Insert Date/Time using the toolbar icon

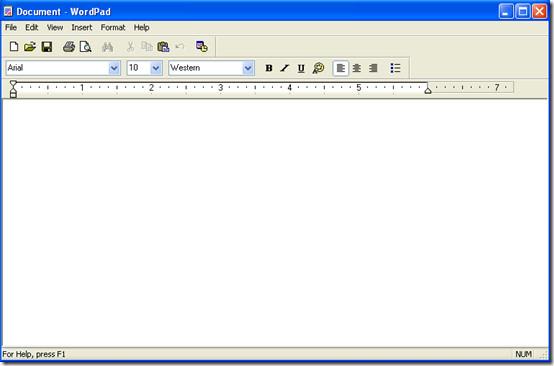pos(202,47)
